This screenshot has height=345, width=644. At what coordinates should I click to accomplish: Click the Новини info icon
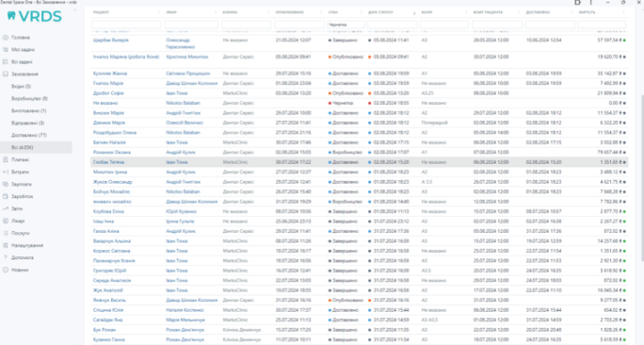point(6,270)
